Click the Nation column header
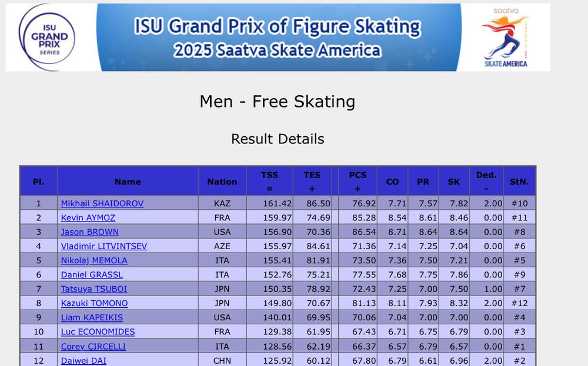 tap(222, 182)
